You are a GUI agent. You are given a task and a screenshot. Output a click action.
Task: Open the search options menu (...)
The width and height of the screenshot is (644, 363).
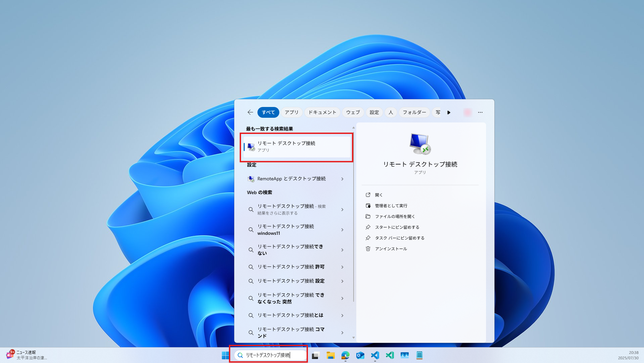(480, 112)
